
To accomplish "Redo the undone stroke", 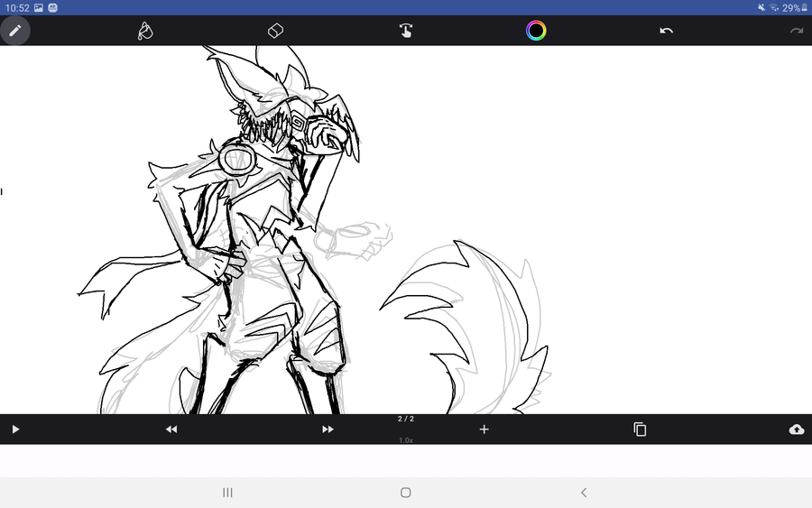I will [797, 31].
